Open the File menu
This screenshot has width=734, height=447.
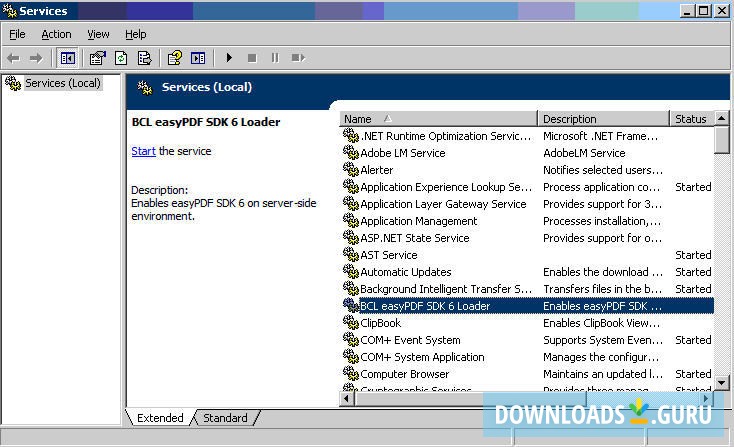coord(17,34)
